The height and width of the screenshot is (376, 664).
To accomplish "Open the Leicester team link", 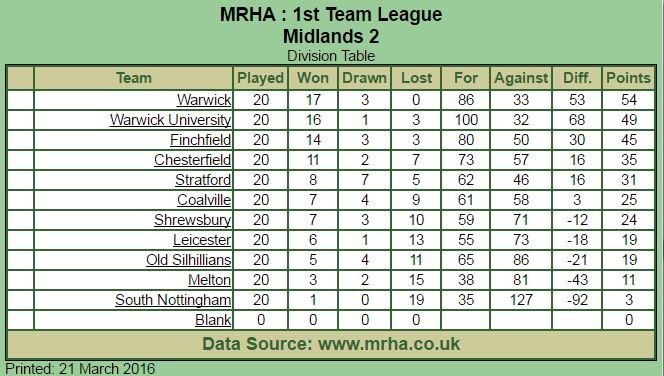I will (202, 240).
